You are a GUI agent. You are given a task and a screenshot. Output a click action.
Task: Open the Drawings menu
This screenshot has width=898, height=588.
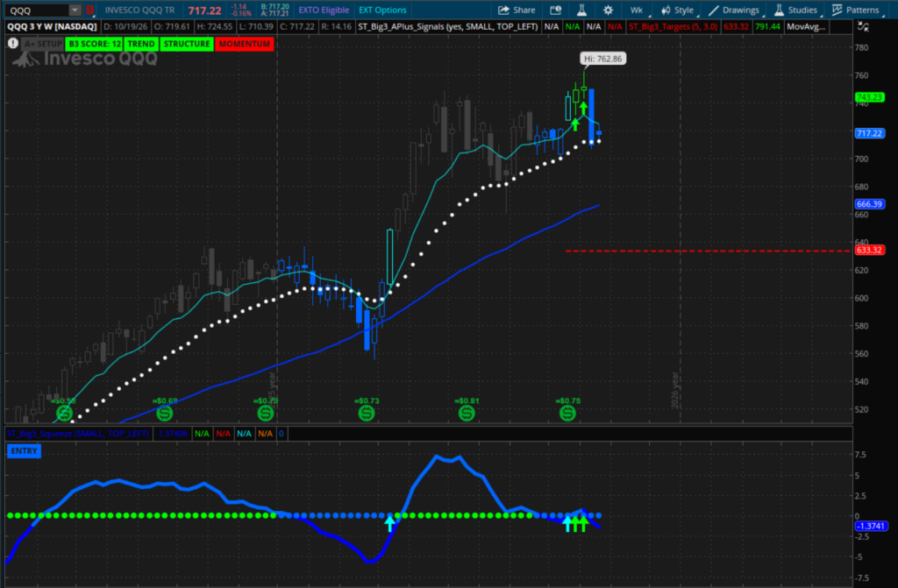(734, 10)
